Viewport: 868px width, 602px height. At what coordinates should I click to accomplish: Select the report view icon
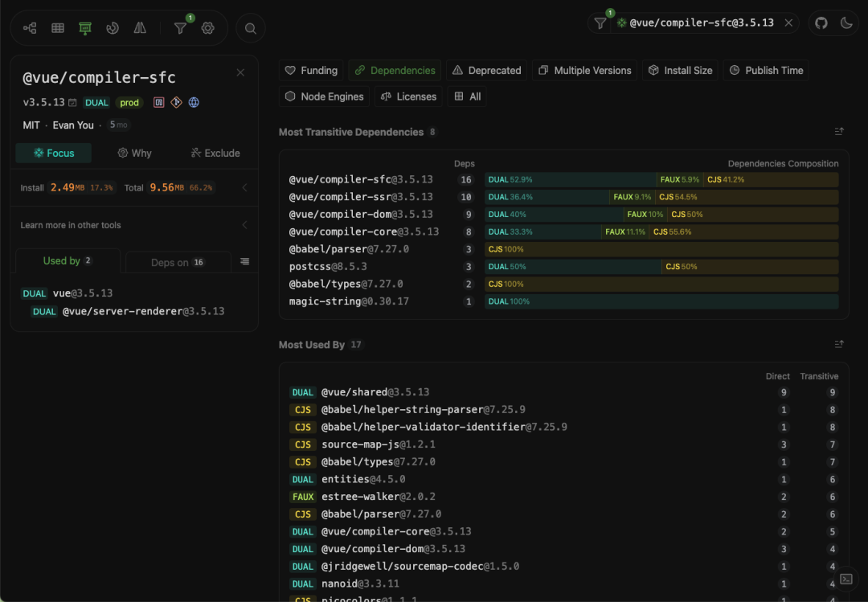(85, 27)
